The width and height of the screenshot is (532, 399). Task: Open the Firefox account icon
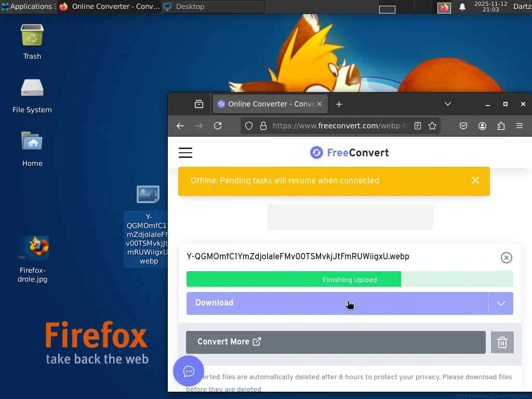(482, 126)
